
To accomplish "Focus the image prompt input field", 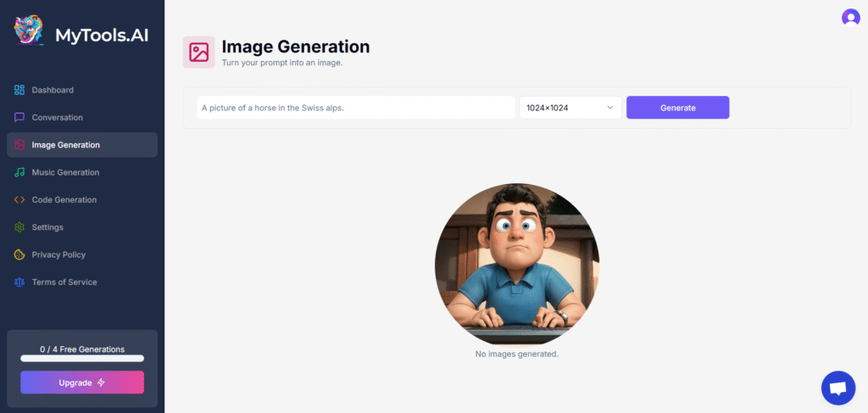I will tap(356, 108).
